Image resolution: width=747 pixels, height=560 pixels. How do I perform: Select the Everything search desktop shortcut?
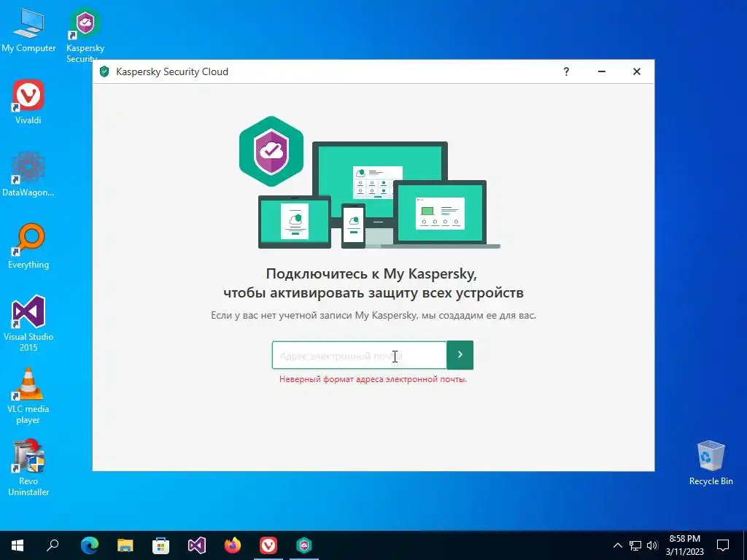coord(28,246)
